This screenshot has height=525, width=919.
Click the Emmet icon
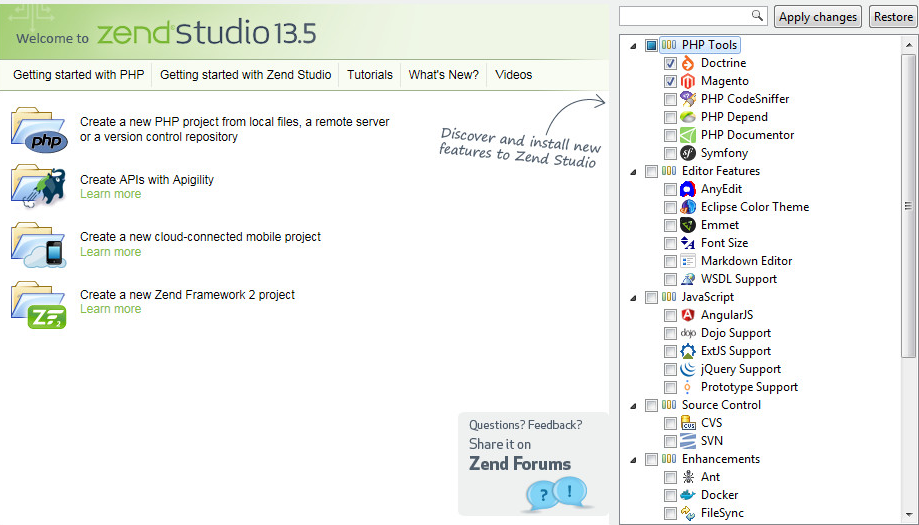687,225
